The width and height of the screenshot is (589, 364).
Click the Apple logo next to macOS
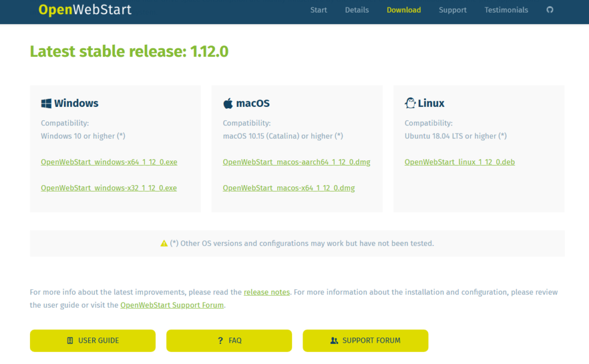[x=228, y=104]
